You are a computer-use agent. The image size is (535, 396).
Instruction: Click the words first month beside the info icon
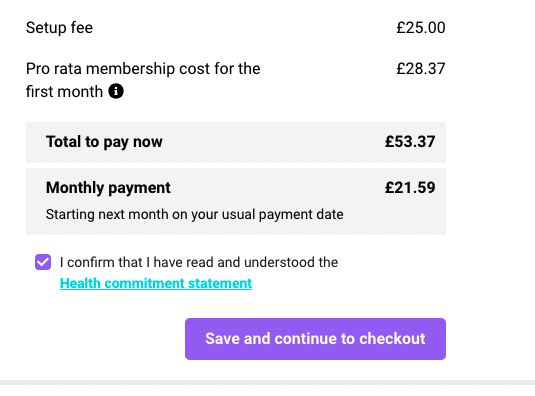tap(64, 92)
